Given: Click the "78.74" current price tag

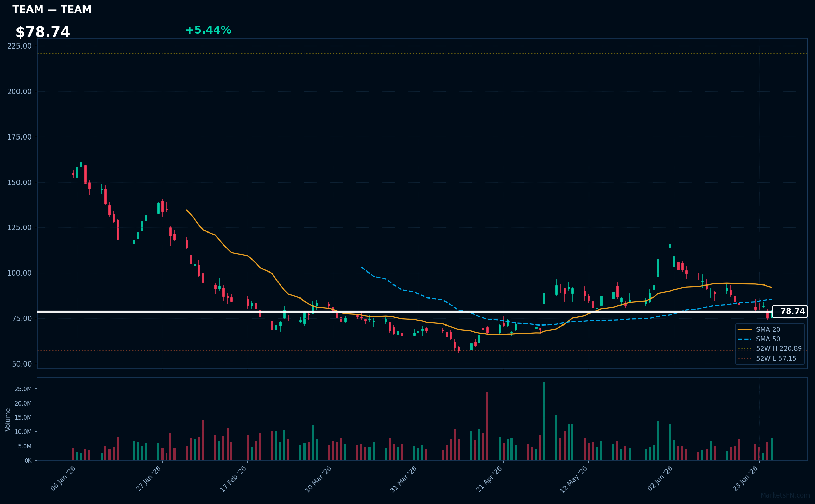Looking at the screenshot, I should (x=790, y=311).
